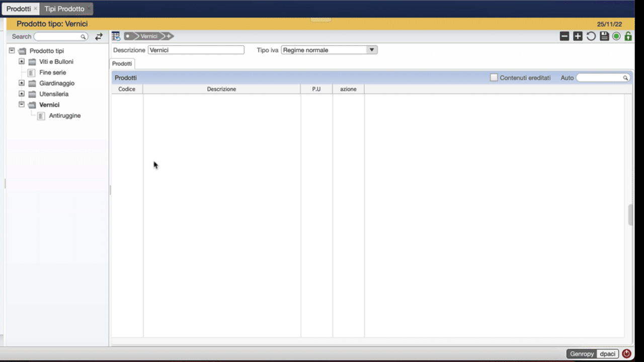This screenshot has width=644, height=362.
Task: Click magnifier icon in left Search field
Action: (x=83, y=37)
